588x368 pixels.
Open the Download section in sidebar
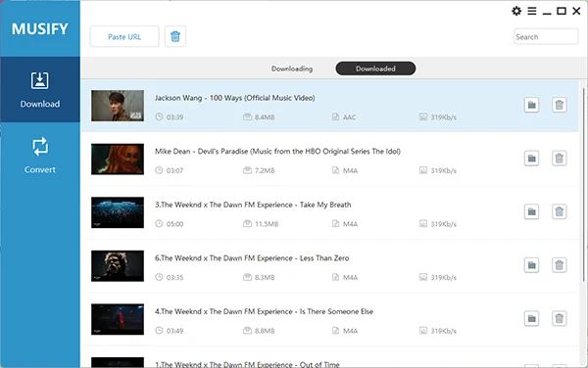[40, 89]
